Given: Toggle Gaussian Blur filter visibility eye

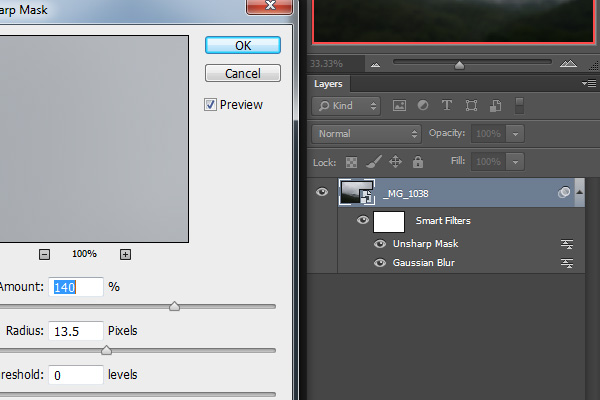Looking at the screenshot, I should 380,263.
